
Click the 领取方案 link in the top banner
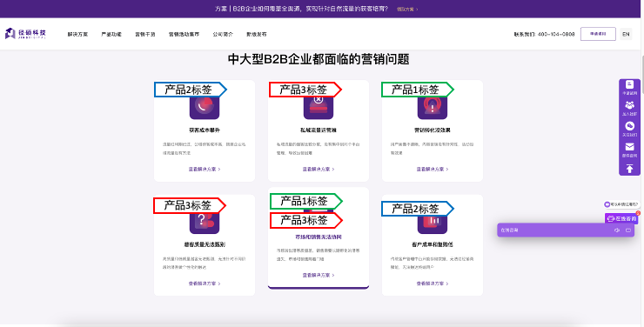coord(407,9)
